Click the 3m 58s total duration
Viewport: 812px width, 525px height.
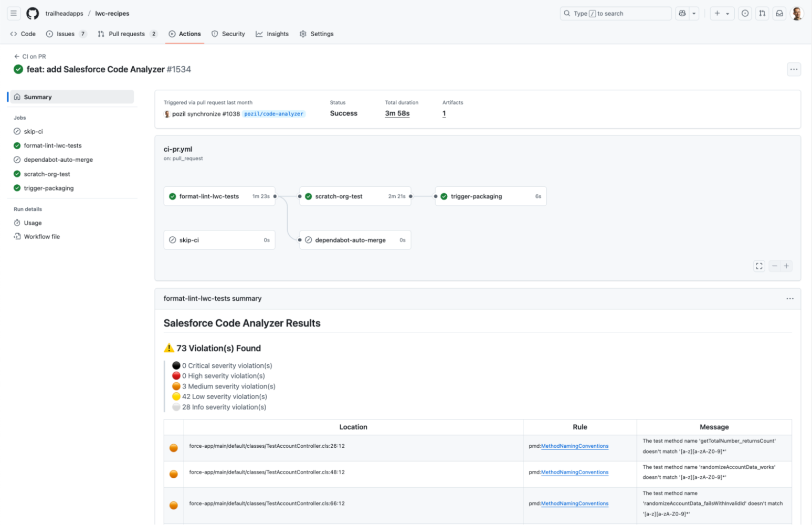click(x=397, y=113)
